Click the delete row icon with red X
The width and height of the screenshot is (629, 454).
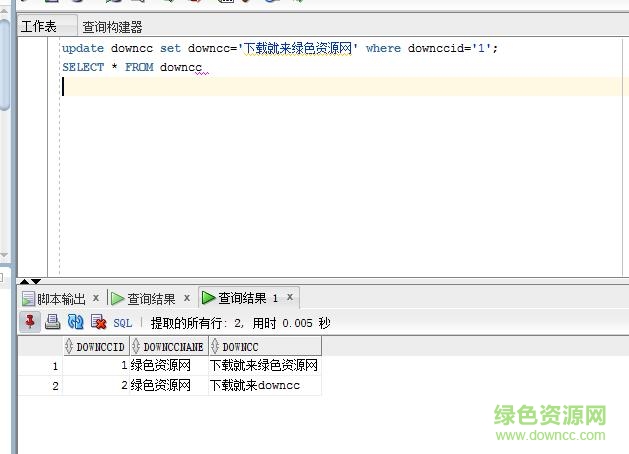98,322
